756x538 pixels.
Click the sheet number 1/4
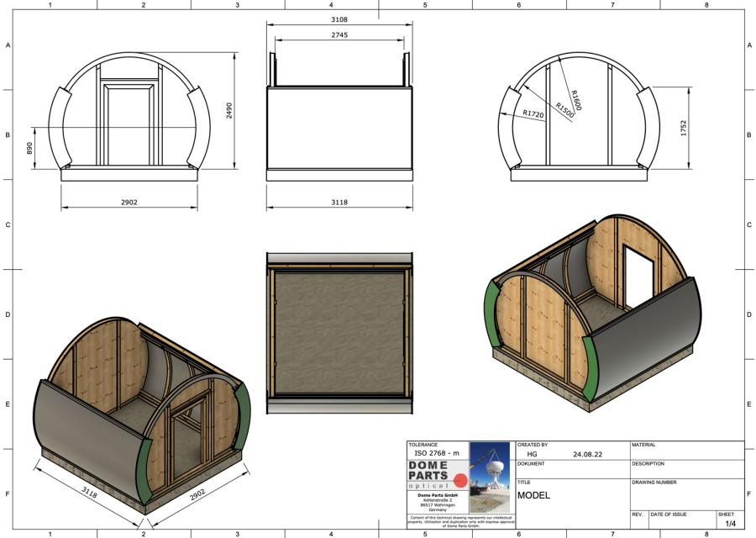click(730, 523)
